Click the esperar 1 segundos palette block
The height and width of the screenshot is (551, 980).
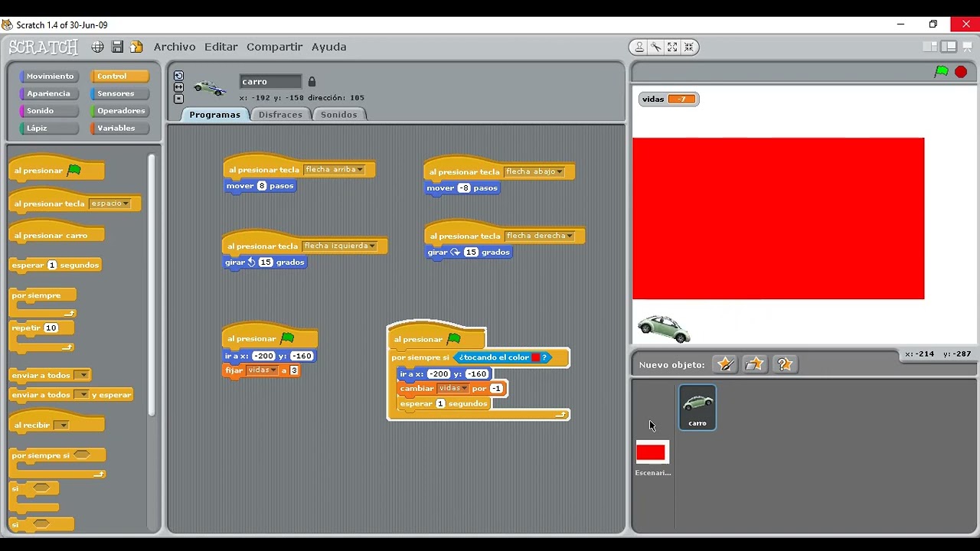[x=56, y=265]
